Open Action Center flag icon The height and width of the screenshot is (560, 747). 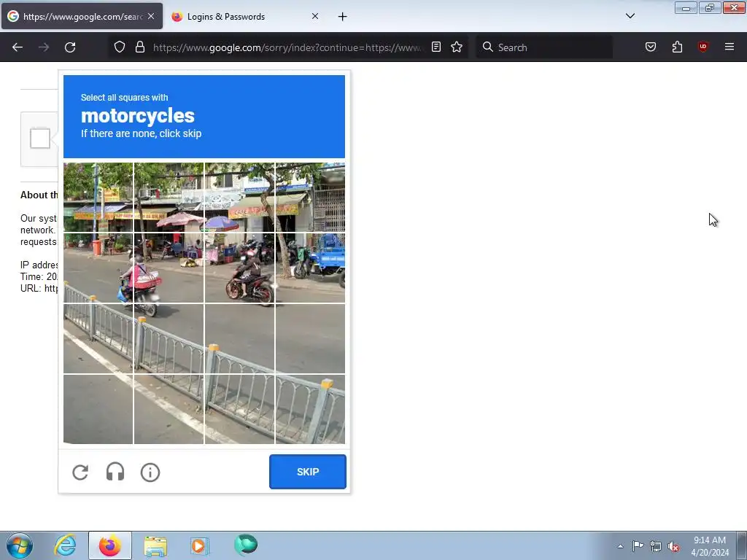tap(638, 545)
